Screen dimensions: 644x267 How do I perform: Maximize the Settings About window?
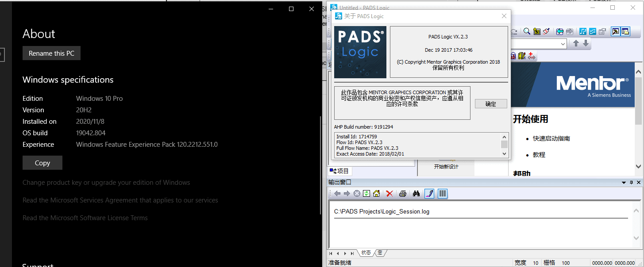pos(291,9)
